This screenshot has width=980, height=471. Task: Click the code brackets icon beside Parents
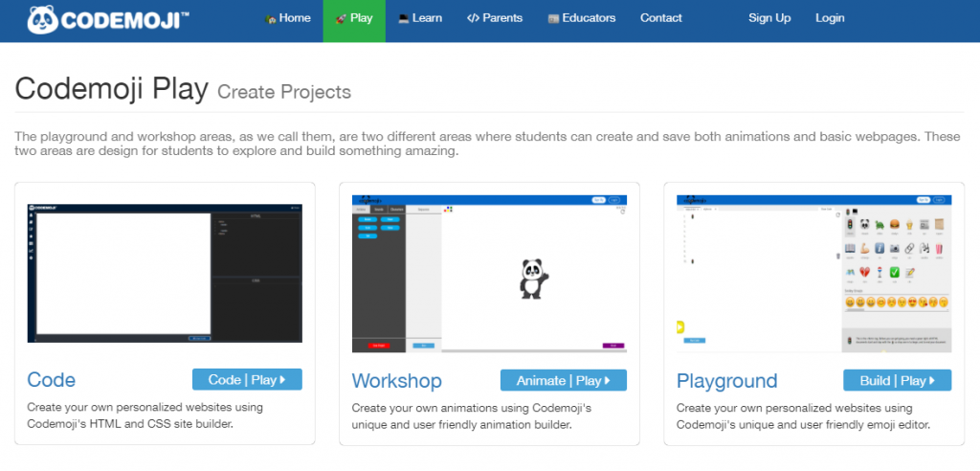[x=473, y=19]
